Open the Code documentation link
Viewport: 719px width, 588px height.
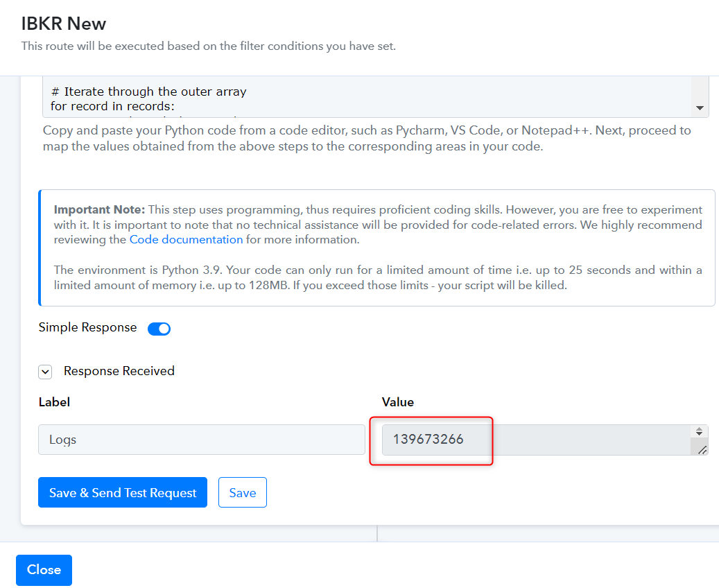187,239
